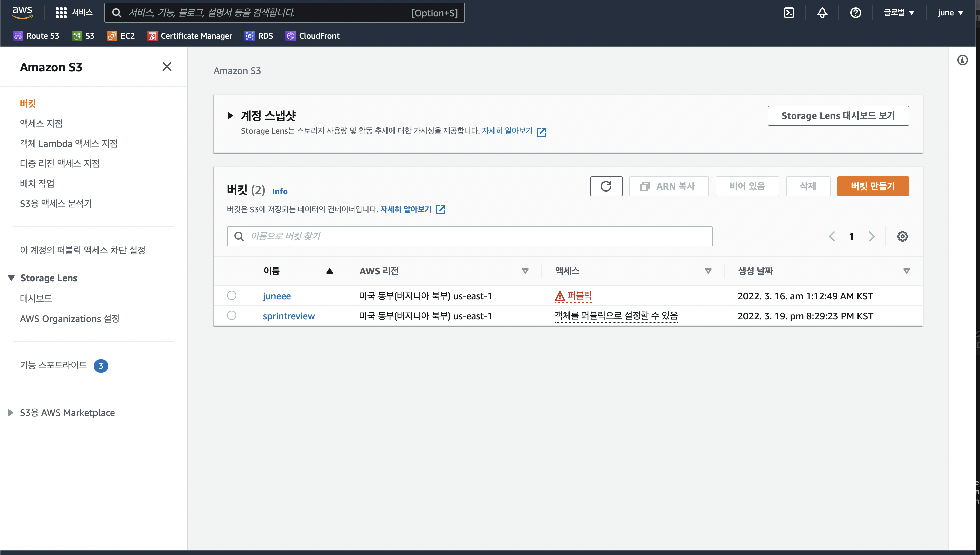This screenshot has width=980, height=555.
Task: Click the EC2 shortcut icon
Action: 112,36
